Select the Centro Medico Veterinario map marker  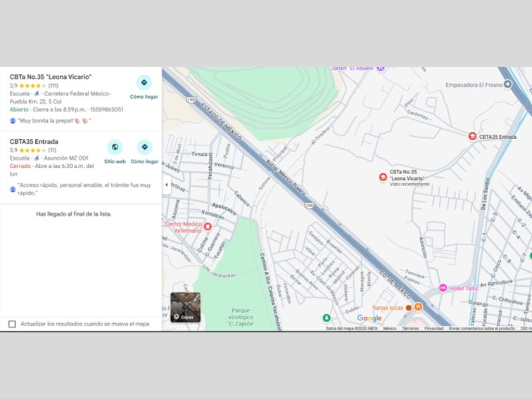coord(208,227)
